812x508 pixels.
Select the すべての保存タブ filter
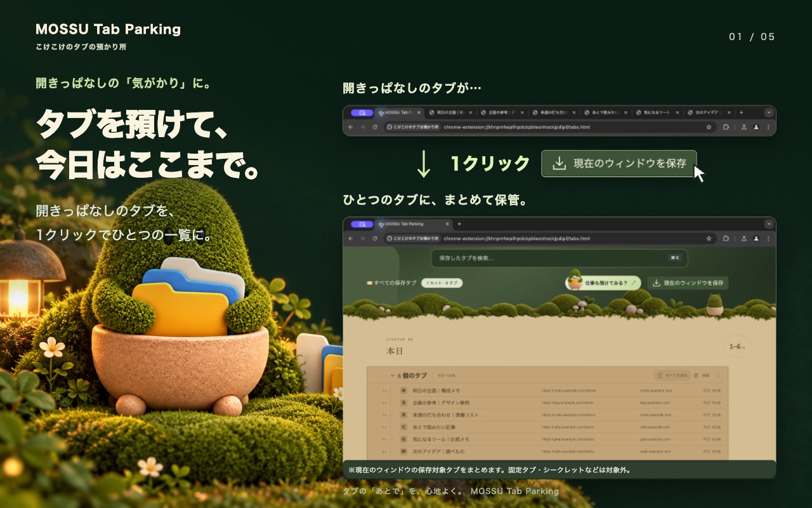[x=391, y=283]
